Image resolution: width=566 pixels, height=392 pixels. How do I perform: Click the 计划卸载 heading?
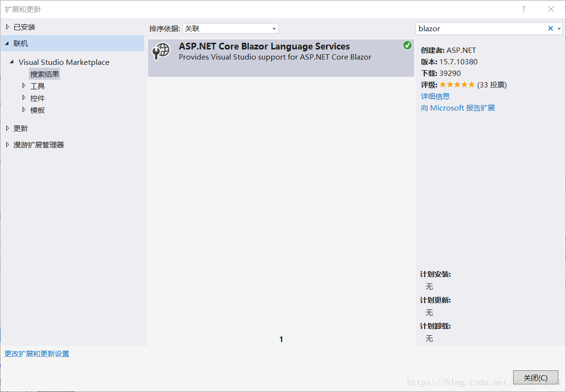point(435,326)
